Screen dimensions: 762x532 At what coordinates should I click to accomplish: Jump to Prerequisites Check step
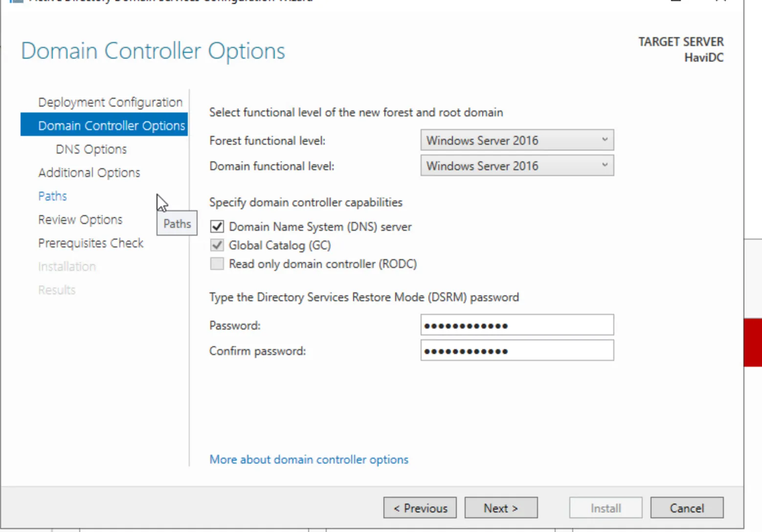tap(90, 243)
